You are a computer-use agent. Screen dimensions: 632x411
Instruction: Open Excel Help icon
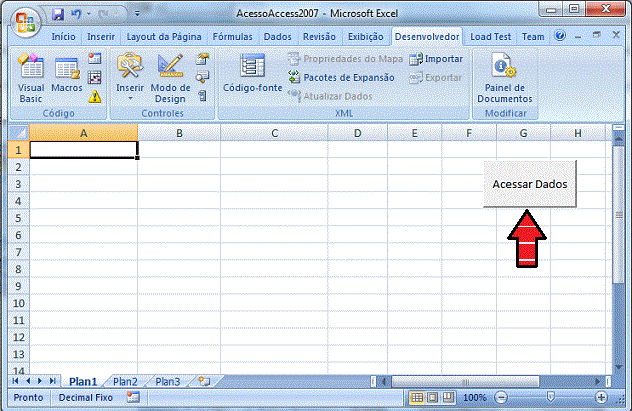click(559, 35)
